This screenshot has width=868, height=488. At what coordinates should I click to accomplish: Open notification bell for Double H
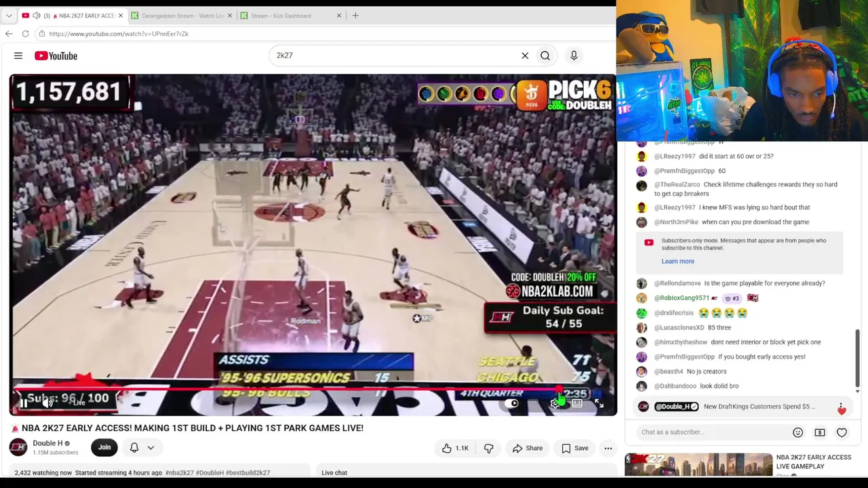click(134, 447)
